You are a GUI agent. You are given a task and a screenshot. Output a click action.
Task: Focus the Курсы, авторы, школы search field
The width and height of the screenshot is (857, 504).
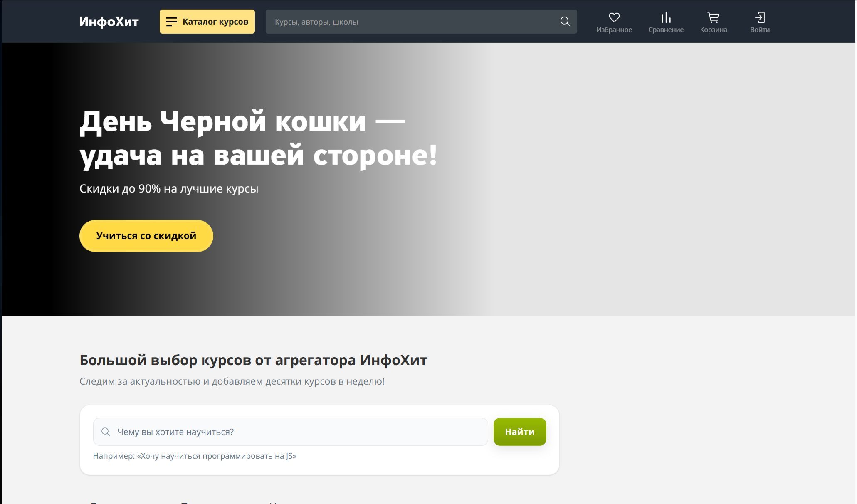coord(412,22)
